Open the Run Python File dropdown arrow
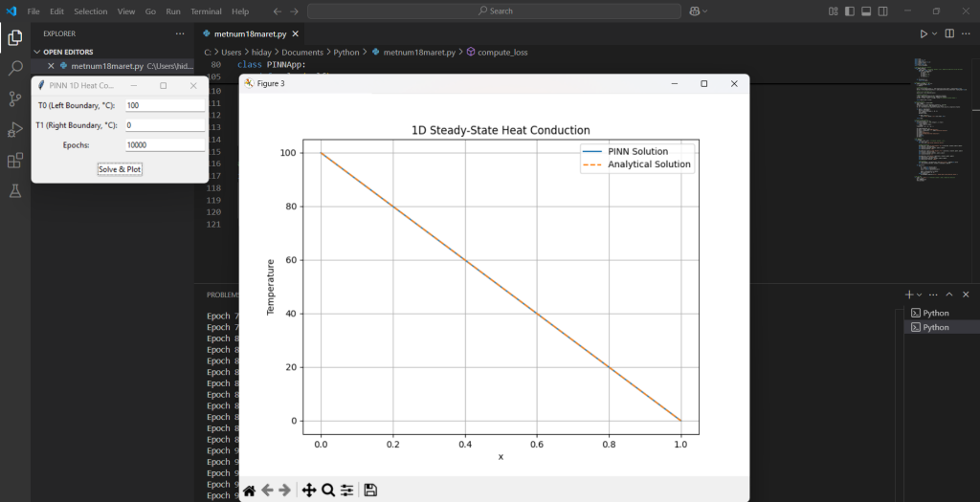980x502 pixels. 934,33
